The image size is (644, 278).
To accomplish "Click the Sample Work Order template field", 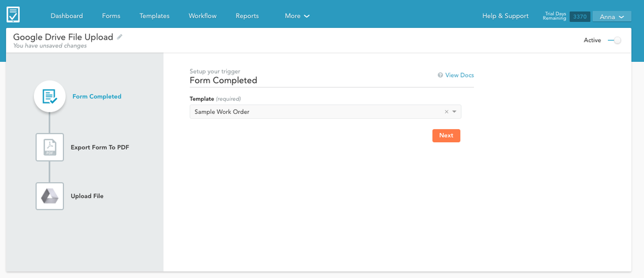I will [x=325, y=112].
